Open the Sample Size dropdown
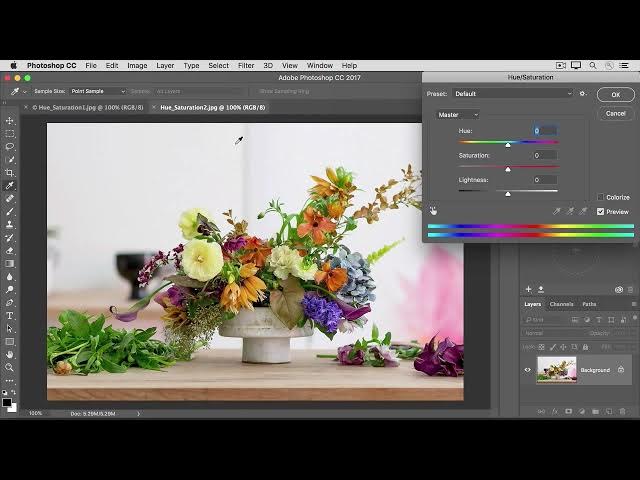640x480 pixels. click(x=96, y=91)
